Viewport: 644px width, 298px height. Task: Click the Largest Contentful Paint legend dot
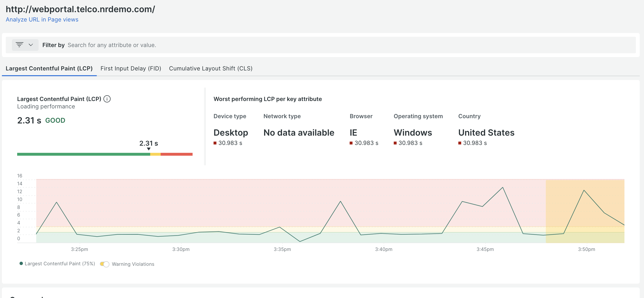click(x=21, y=263)
